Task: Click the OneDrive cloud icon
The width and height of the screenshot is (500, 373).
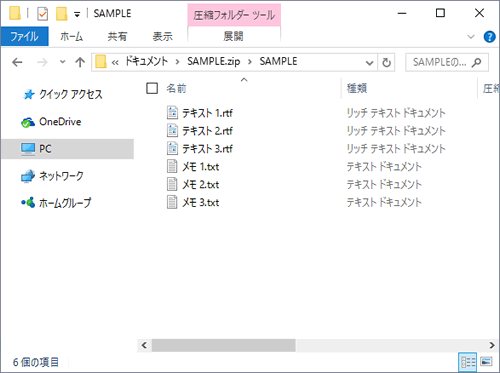Action: coord(28,122)
